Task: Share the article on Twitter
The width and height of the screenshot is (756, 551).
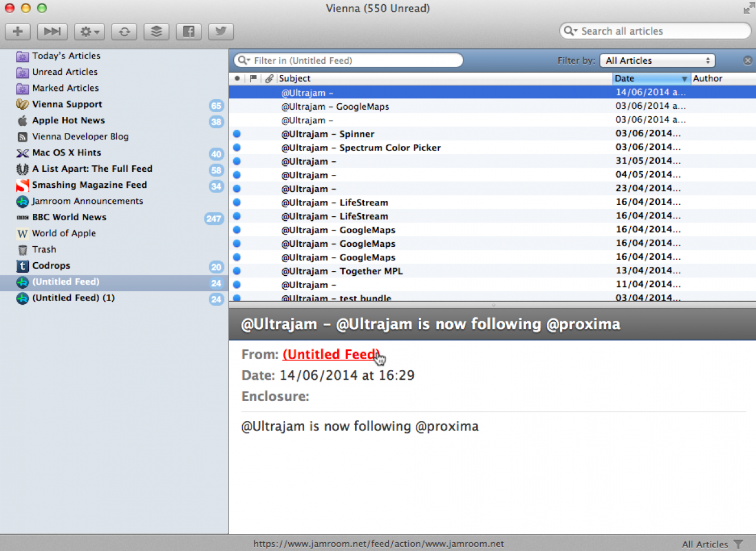Action: [x=220, y=31]
